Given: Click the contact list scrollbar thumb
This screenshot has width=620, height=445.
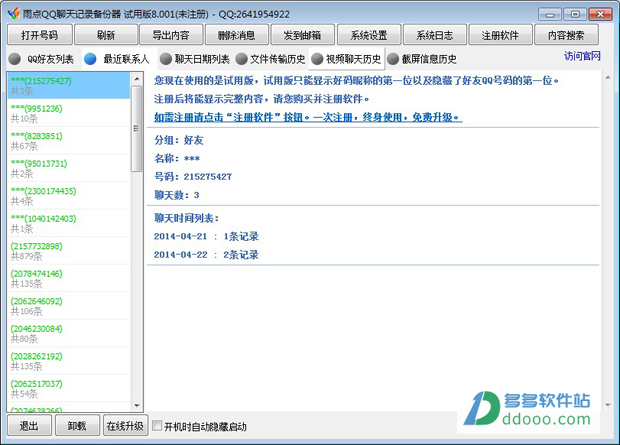Looking at the screenshot, I should point(136,129).
